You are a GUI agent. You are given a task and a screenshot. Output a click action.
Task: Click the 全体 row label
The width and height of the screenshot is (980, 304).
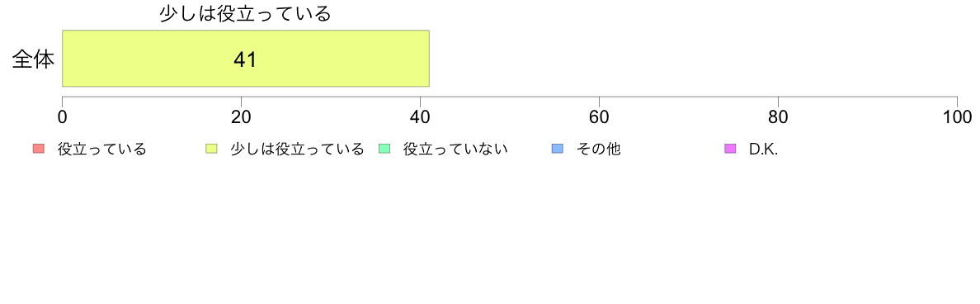[x=33, y=59]
